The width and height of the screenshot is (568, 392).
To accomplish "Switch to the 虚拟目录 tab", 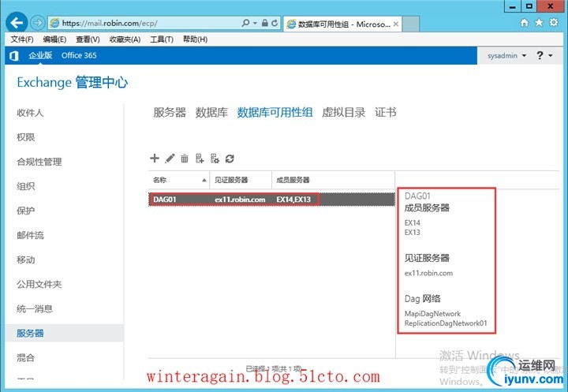I will tap(344, 112).
